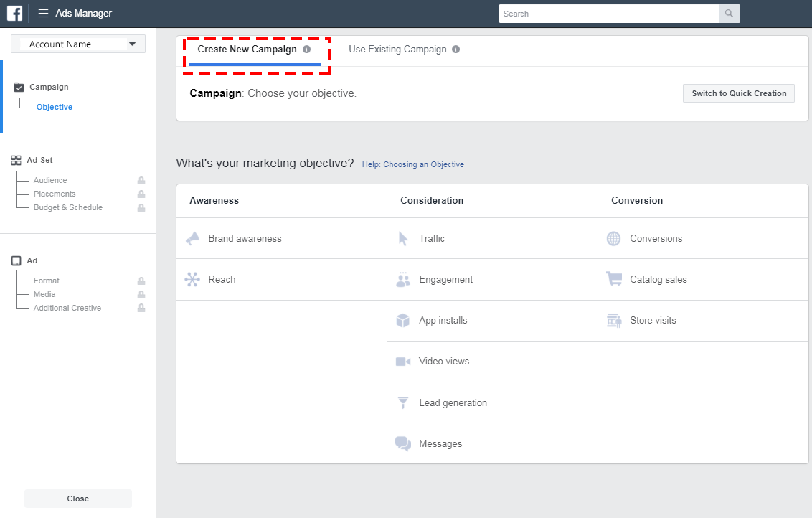Screen dimensions: 812x518
Task: Focus the Search input field
Action: (608, 14)
